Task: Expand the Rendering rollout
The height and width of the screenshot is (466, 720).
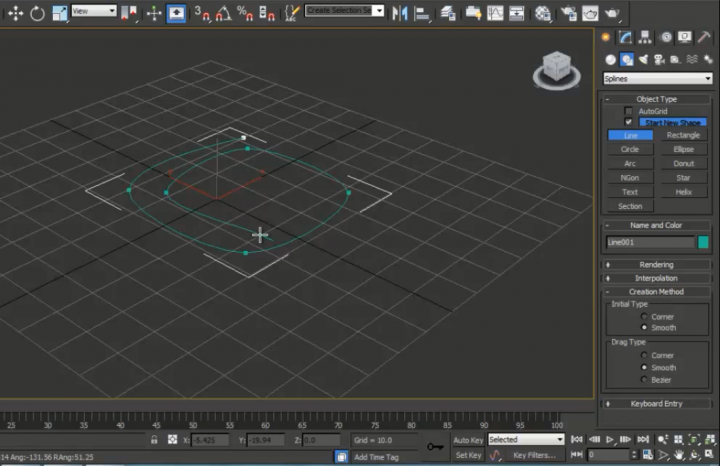Action: [656, 265]
